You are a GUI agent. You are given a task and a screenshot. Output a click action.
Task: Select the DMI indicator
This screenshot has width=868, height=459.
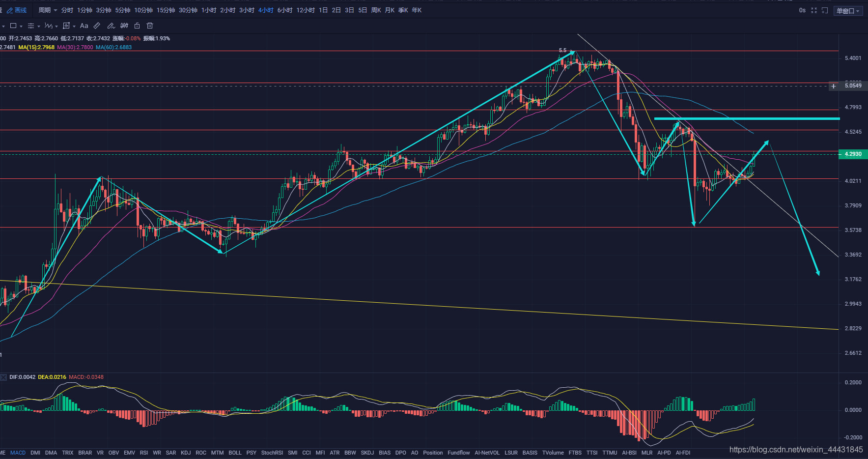pyautogui.click(x=35, y=453)
